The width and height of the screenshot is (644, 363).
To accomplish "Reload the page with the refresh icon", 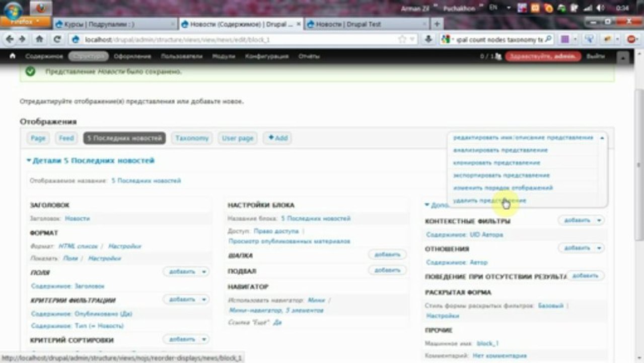I will [57, 39].
